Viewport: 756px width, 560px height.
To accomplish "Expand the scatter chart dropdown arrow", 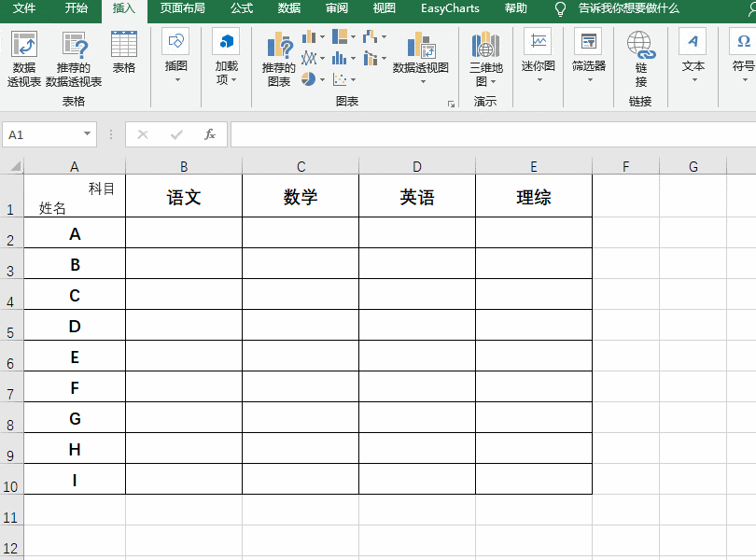I will click(354, 79).
